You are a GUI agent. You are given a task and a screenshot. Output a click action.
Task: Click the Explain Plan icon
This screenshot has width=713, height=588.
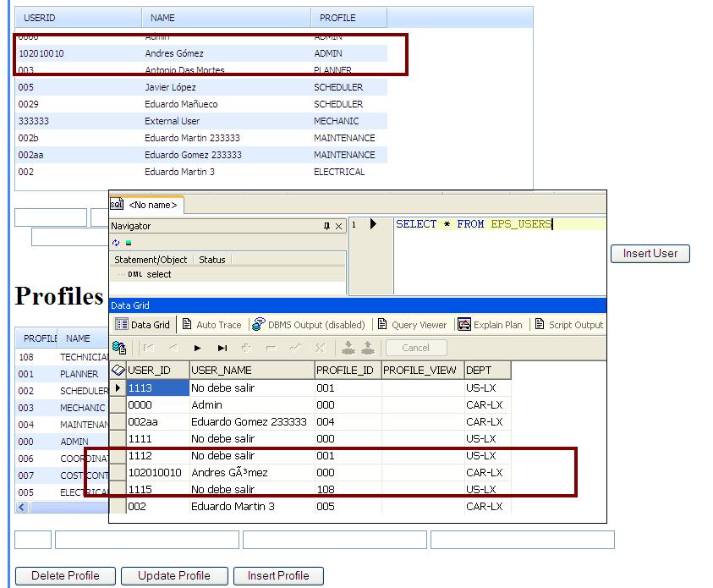(464, 324)
